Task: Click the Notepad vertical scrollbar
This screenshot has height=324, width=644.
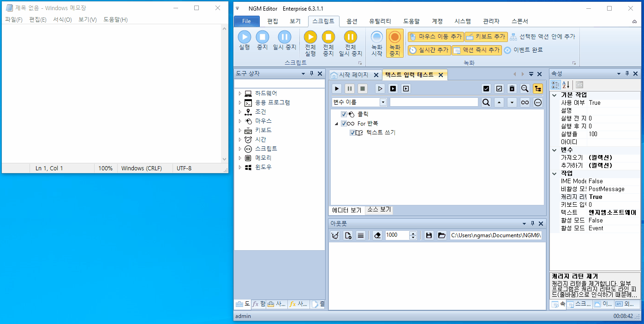Action: (225, 93)
